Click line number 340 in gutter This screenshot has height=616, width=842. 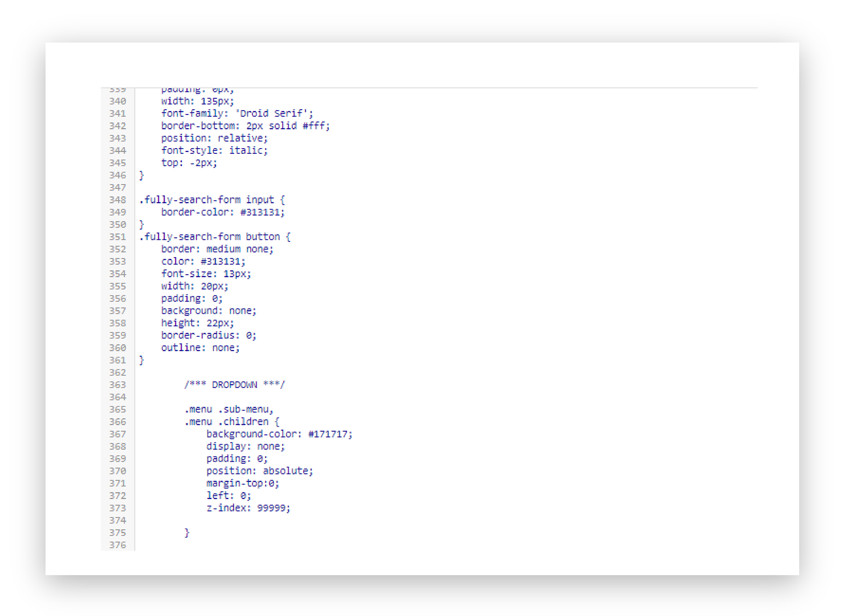tap(118, 101)
